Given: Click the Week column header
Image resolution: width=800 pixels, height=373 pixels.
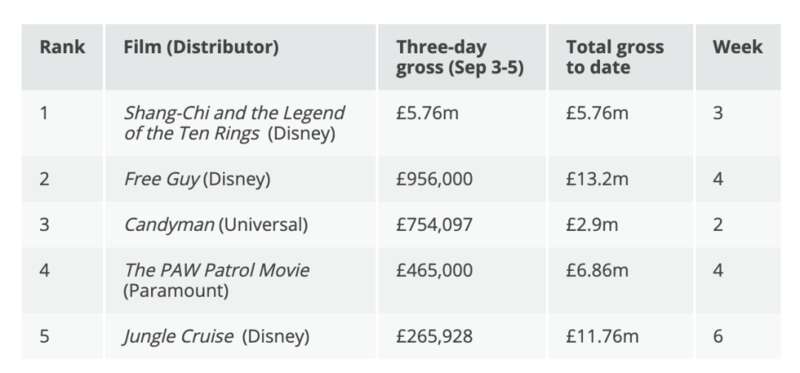Looking at the screenshot, I should (738, 47).
